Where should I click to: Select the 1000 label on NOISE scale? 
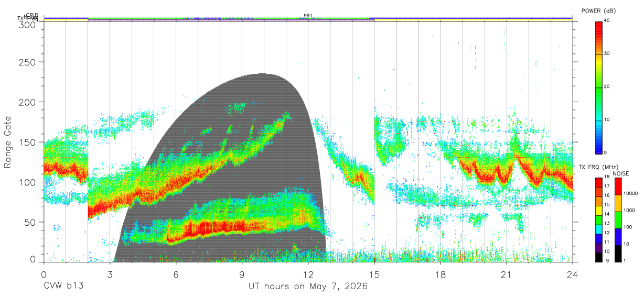[628, 210]
